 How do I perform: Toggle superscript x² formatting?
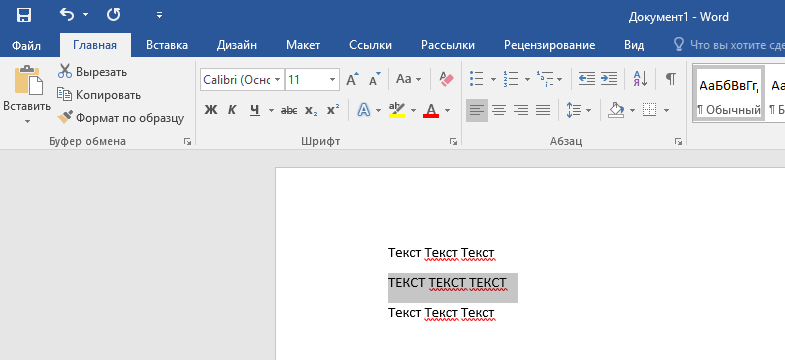click(x=333, y=110)
